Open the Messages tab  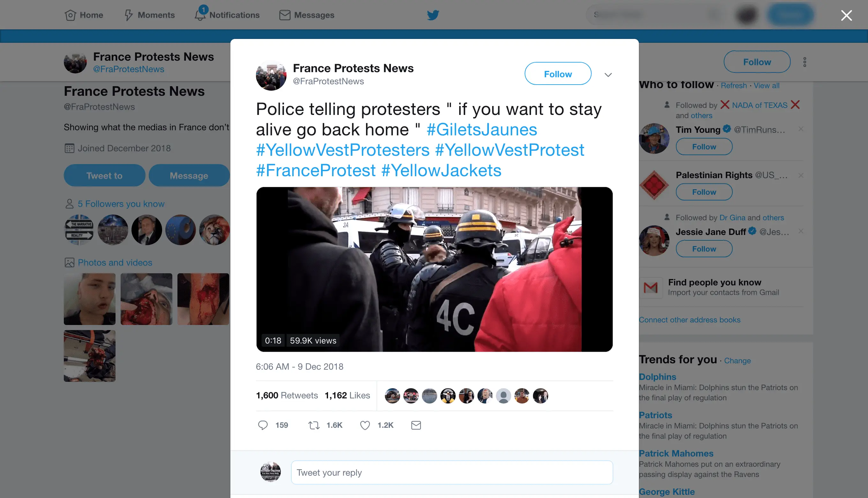point(307,15)
